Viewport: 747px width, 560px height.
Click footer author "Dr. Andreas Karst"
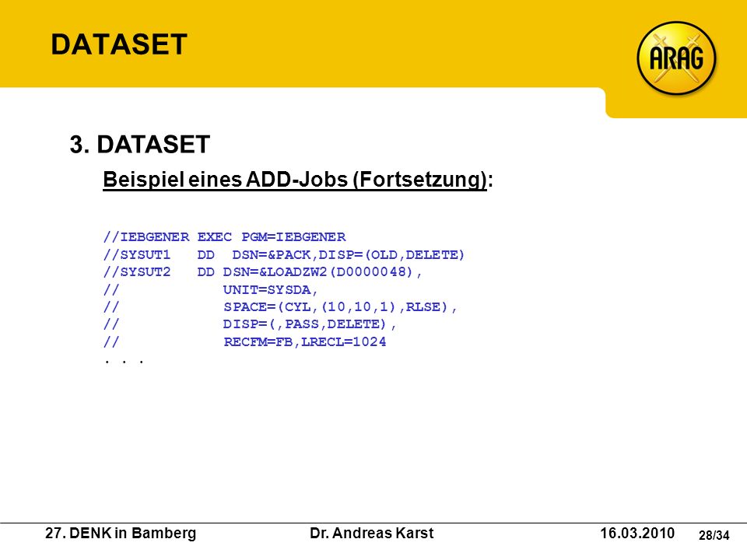pyautogui.click(x=372, y=534)
